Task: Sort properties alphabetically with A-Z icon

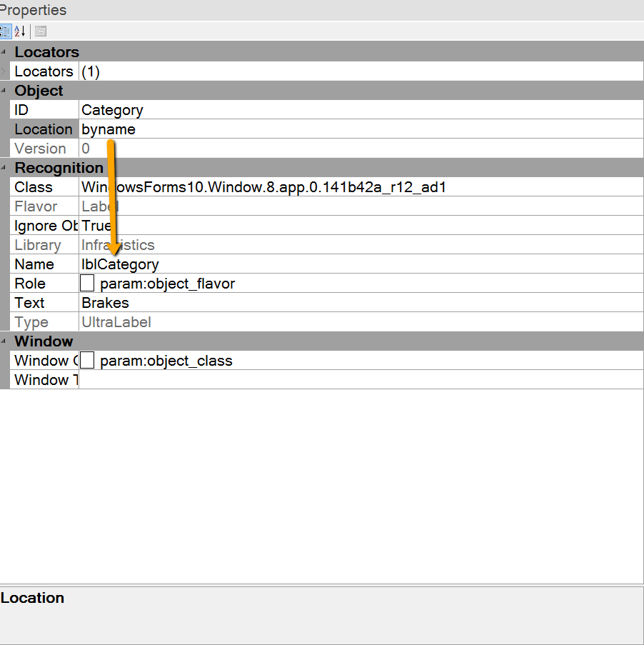Action: (x=20, y=31)
